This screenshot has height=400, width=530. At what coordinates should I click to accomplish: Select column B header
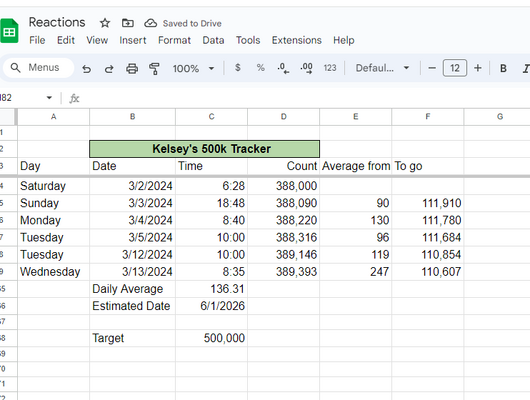coord(132,117)
